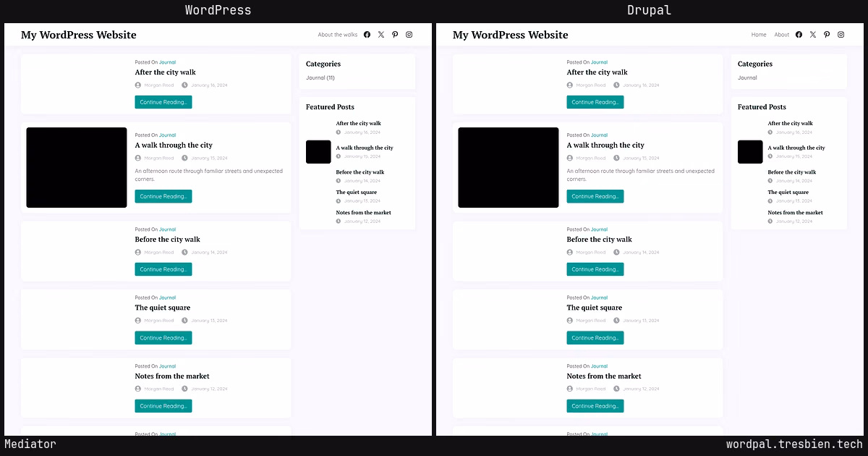This screenshot has width=868, height=456.
Task: Continue Reading 'Before the city walk' in Drupal pane
Action: (x=595, y=269)
